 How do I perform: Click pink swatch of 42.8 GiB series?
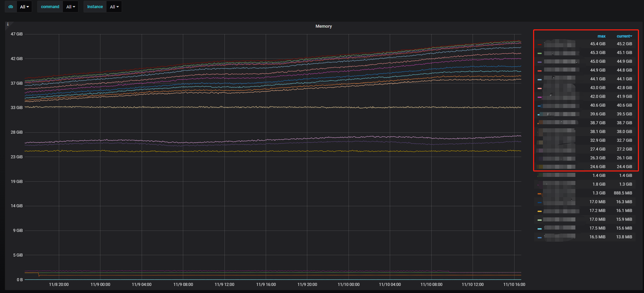540,88
